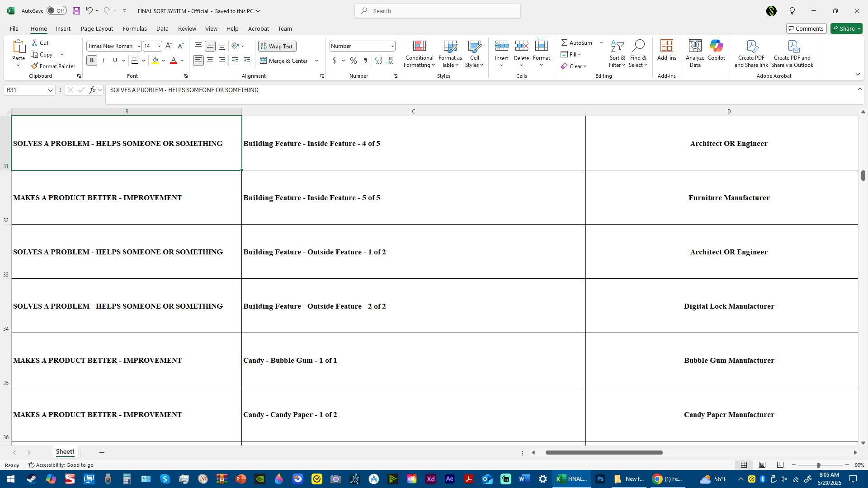Open the Formulas ribbon tab
Viewport: 868px width, 488px height.
[x=135, y=28]
